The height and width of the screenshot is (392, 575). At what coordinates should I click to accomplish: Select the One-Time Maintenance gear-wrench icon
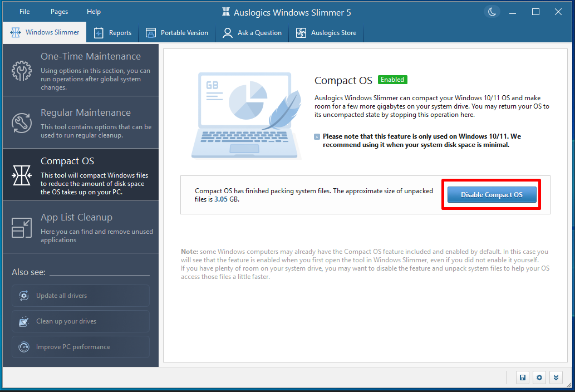[22, 70]
